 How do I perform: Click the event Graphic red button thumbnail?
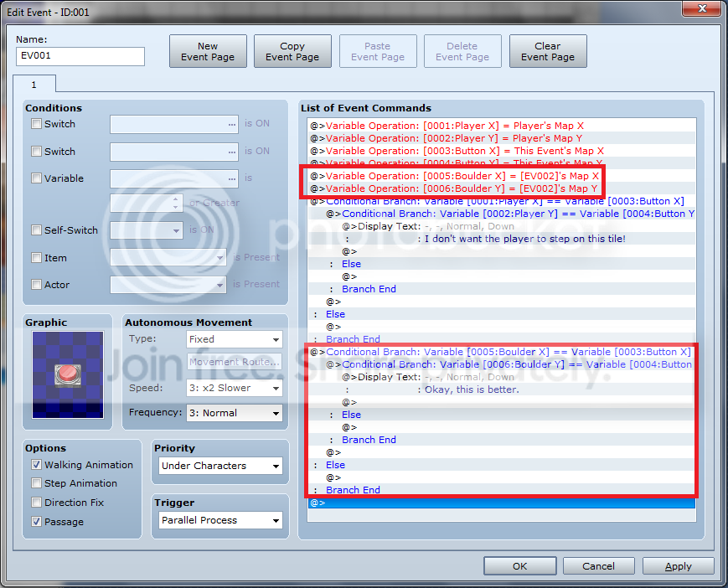pos(68,375)
